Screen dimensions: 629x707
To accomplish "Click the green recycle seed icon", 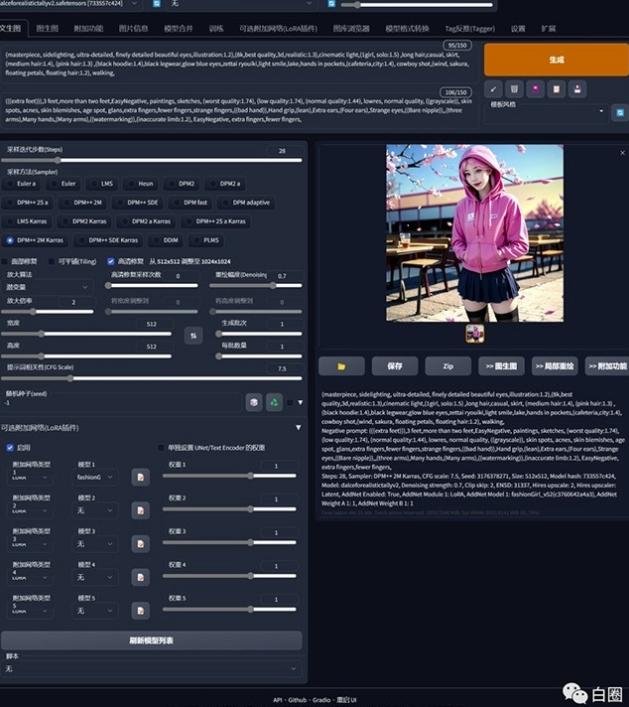I will 275,401.
